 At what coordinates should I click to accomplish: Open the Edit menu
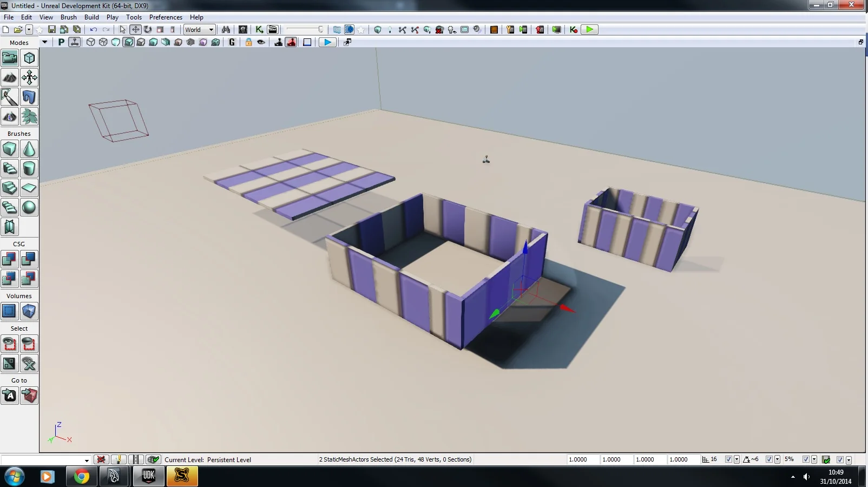pyautogui.click(x=27, y=17)
